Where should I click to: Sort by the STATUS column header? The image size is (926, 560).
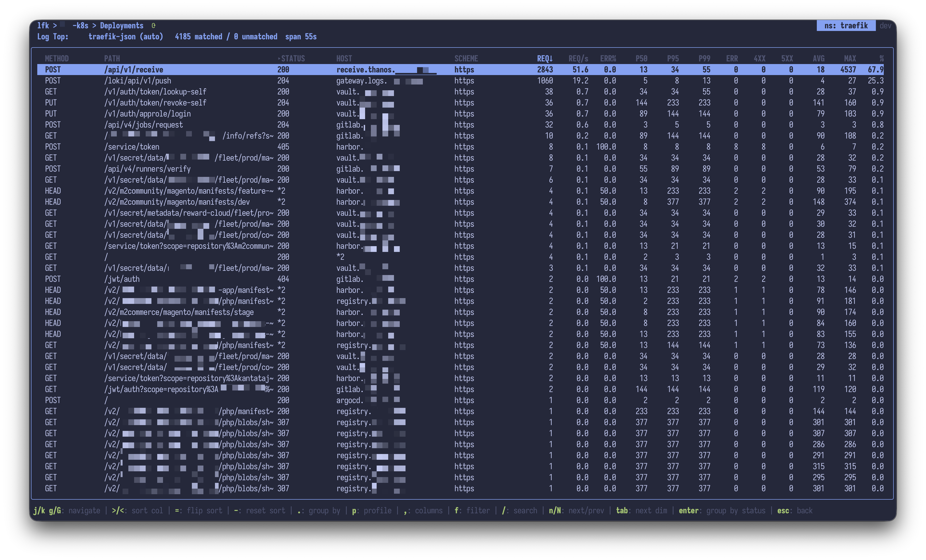pyautogui.click(x=293, y=59)
